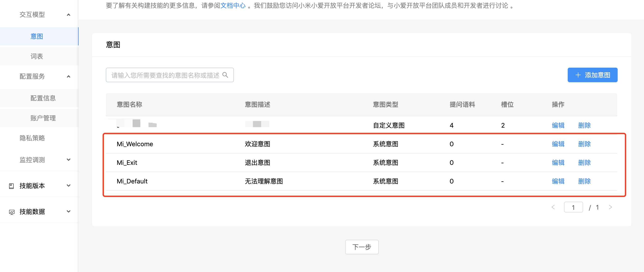644x272 pixels.
Task: Click the 槽位 column header
Action: (x=507, y=104)
